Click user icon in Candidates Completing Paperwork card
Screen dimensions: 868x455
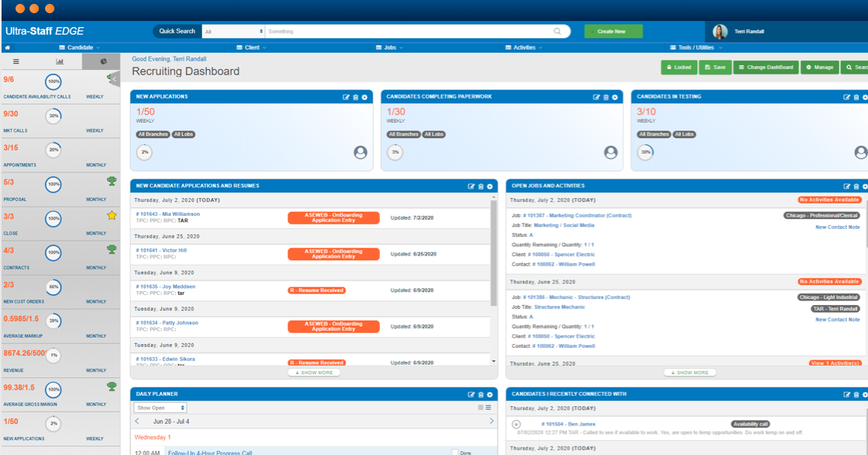tap(611, 153)
